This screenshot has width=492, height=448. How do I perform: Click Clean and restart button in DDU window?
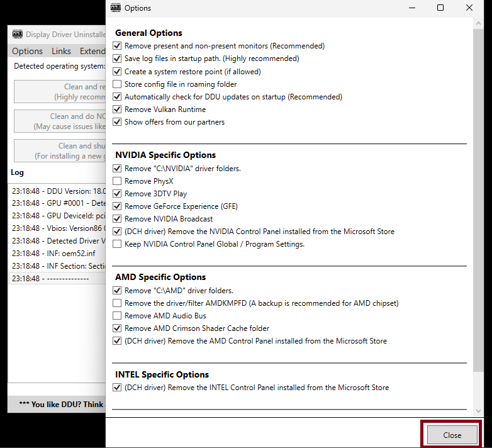point(60,92)
